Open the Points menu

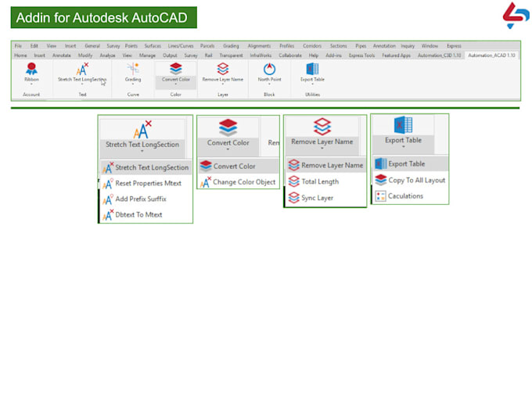click(x=131, y=46)
